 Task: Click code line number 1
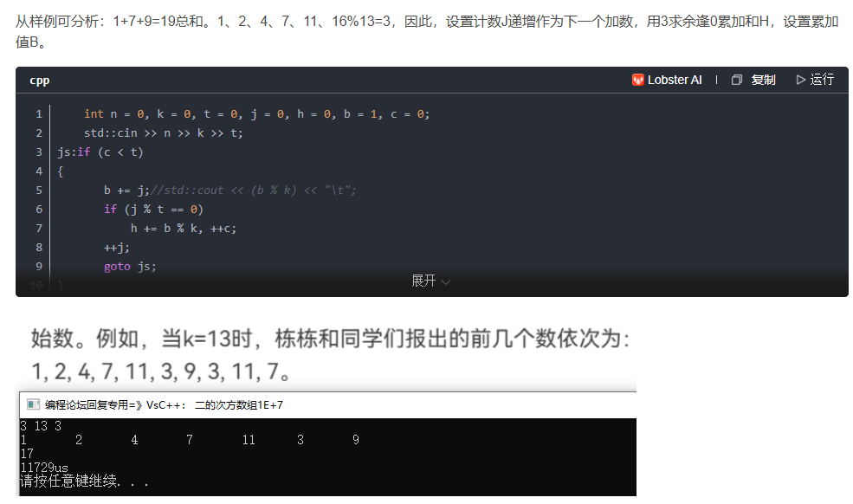point(39,114)
